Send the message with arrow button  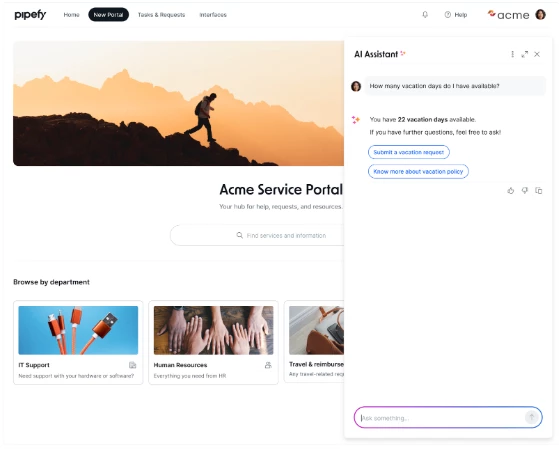coord(531,417)
